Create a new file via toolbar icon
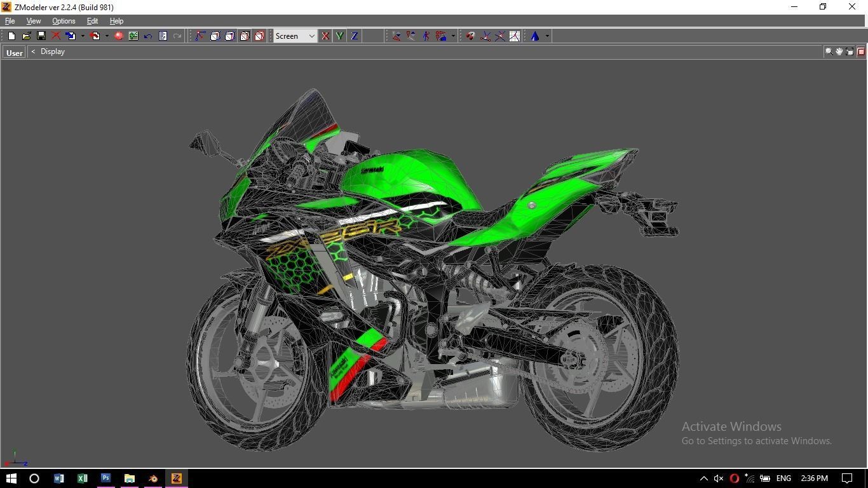Image resolution: width=868 pixels, height=488 pixels. [x=11, y=36]
